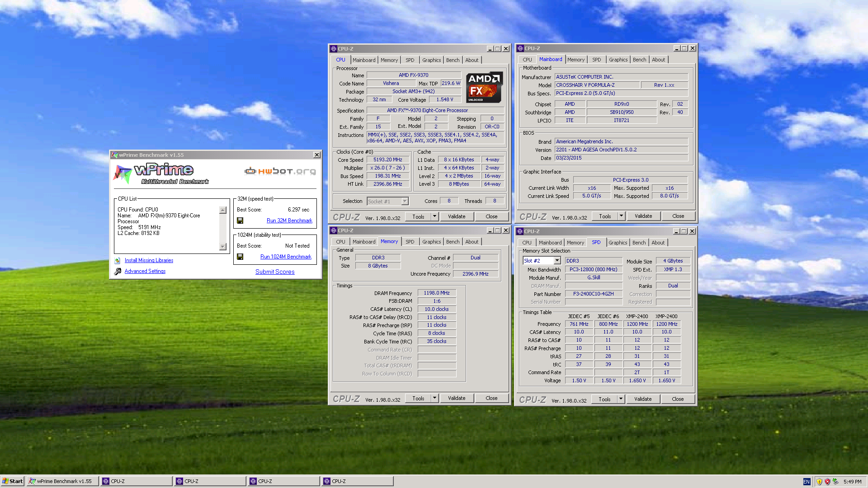Viewport: 868px width, 488px height.
Task: Click Install Missing Libraries link
Action: [149, 260]
